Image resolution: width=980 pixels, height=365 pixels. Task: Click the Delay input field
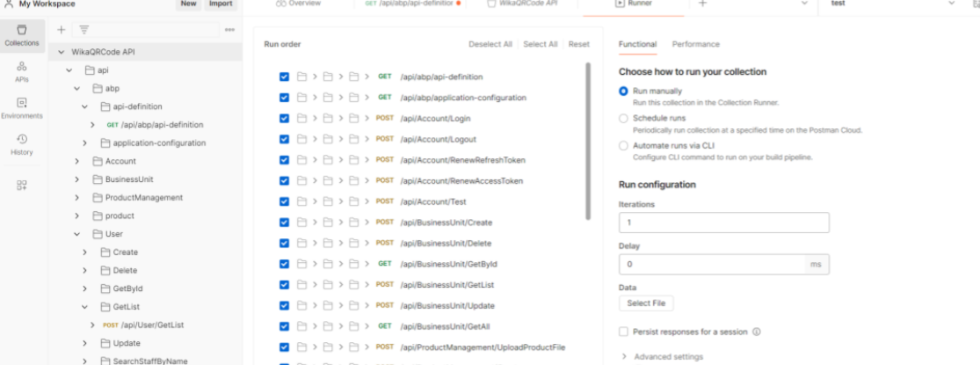(x=713, y=265)
